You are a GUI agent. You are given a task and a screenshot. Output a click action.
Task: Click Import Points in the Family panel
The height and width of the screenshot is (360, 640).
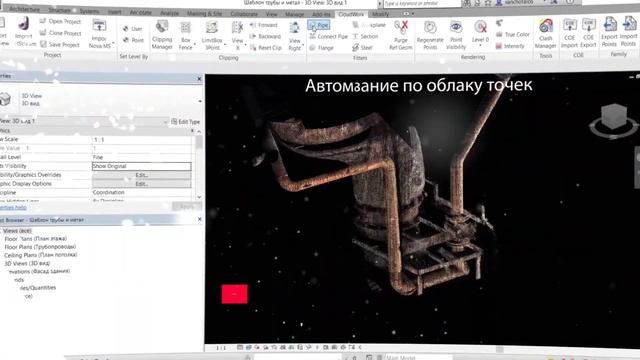[629, 31]
